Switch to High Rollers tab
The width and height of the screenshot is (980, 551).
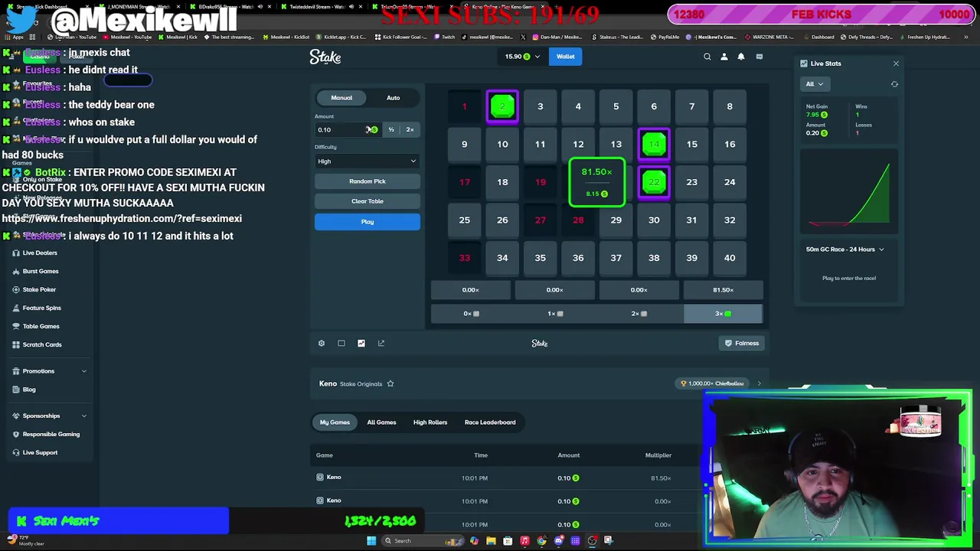[x=430, y=422]
